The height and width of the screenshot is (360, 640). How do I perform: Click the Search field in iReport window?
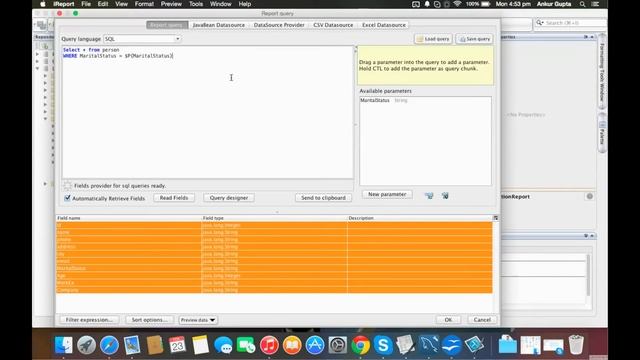click(571, 23)
